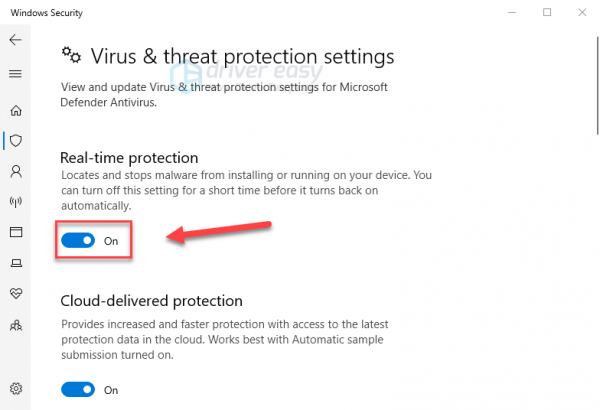This screenshot has width=600, height=410.
Task: Go back using the back arrow
Action: [x=15, y=41]
